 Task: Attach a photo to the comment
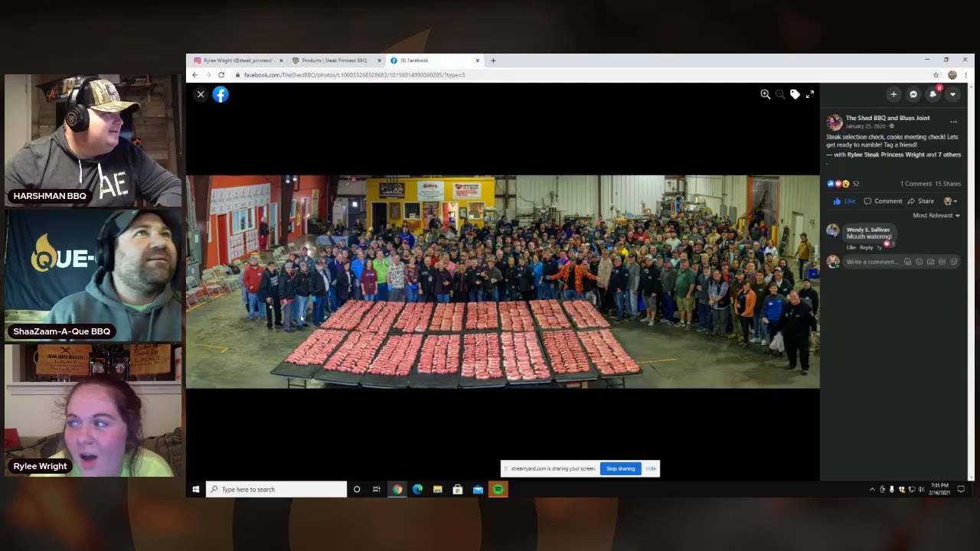coord(931,262)
